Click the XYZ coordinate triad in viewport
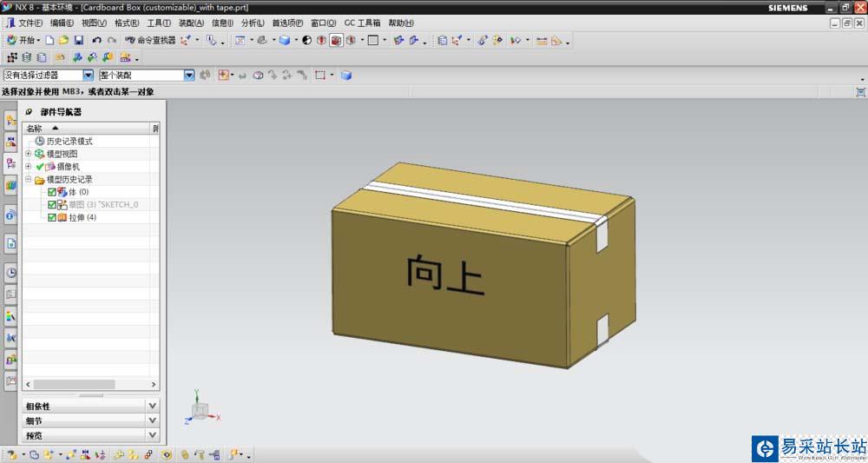Image resolution: width=868 pixels, height=463 pixels. (201, 408)
